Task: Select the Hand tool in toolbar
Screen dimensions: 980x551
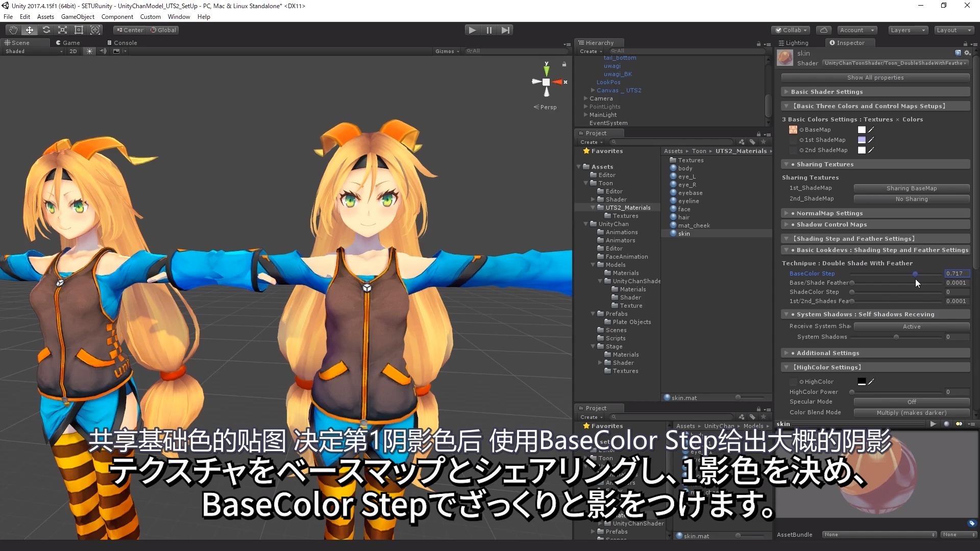Action: click(x=13, y=30)
